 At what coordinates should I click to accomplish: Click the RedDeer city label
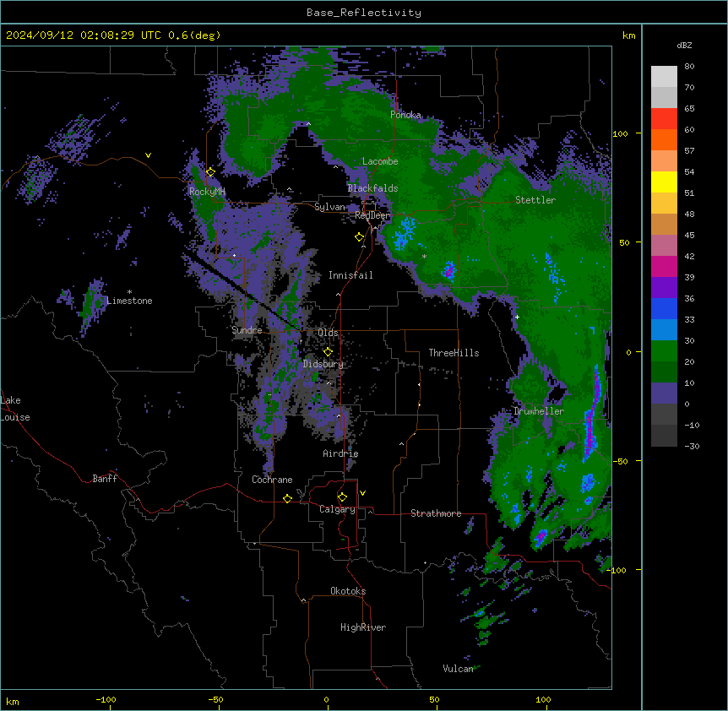point(372,215)
